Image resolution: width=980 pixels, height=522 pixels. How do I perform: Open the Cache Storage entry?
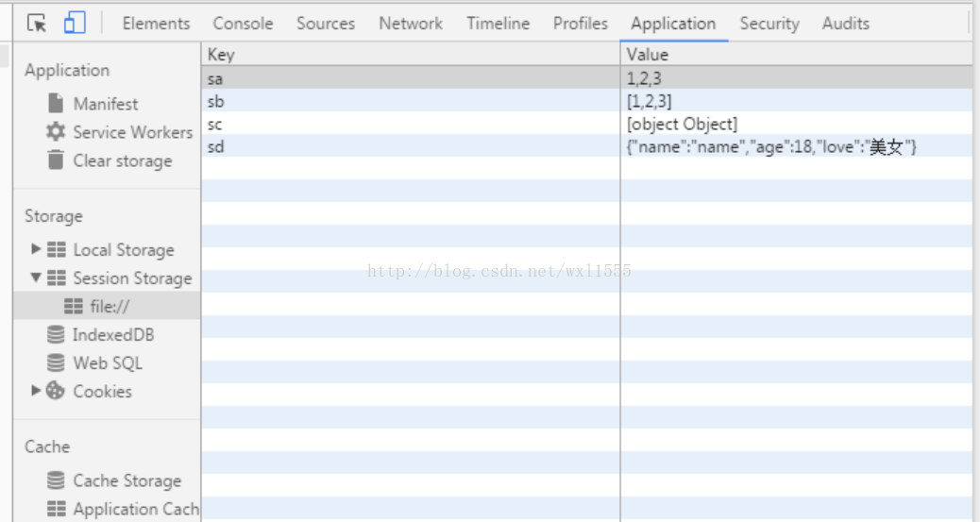pyautogui.click(x=127, y=480)
